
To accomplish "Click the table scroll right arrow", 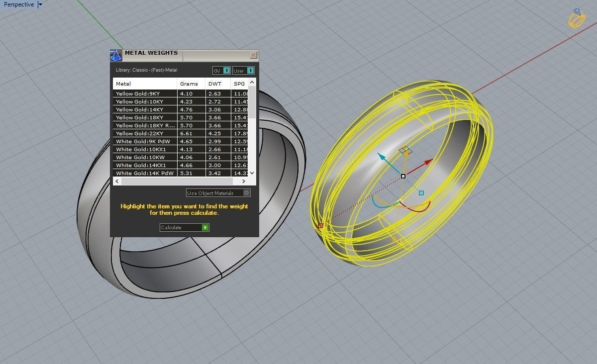I will (244, 181).
